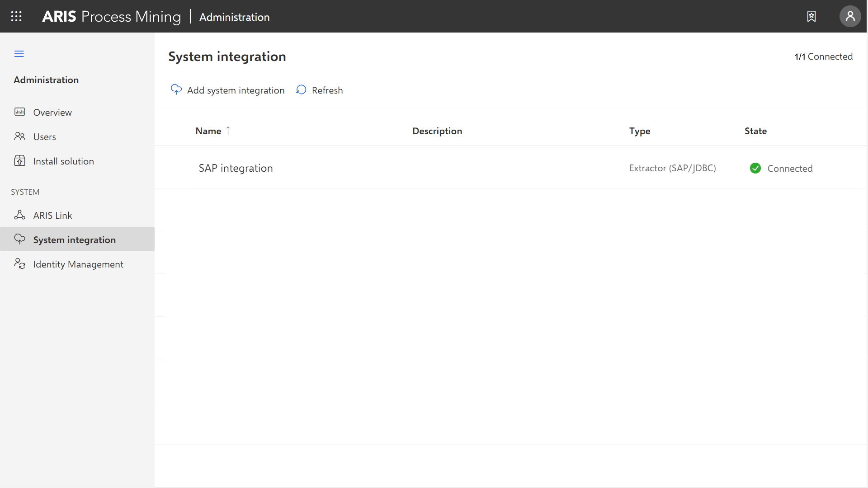
Task: Click the Administration header label
Action: pos(234,17)
